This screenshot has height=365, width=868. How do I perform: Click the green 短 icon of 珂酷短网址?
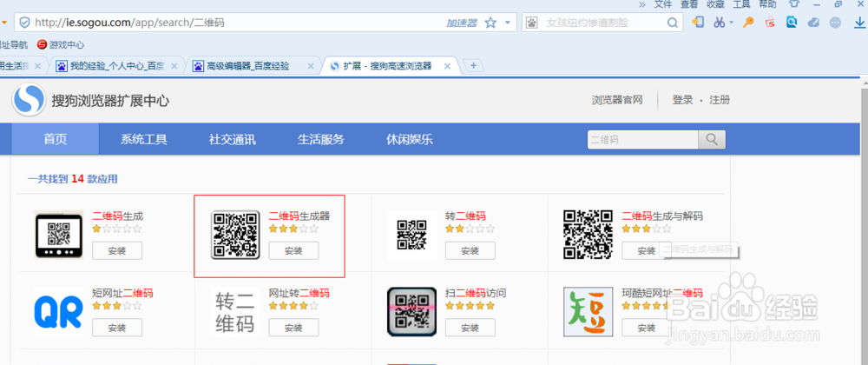tap(588, 312)
